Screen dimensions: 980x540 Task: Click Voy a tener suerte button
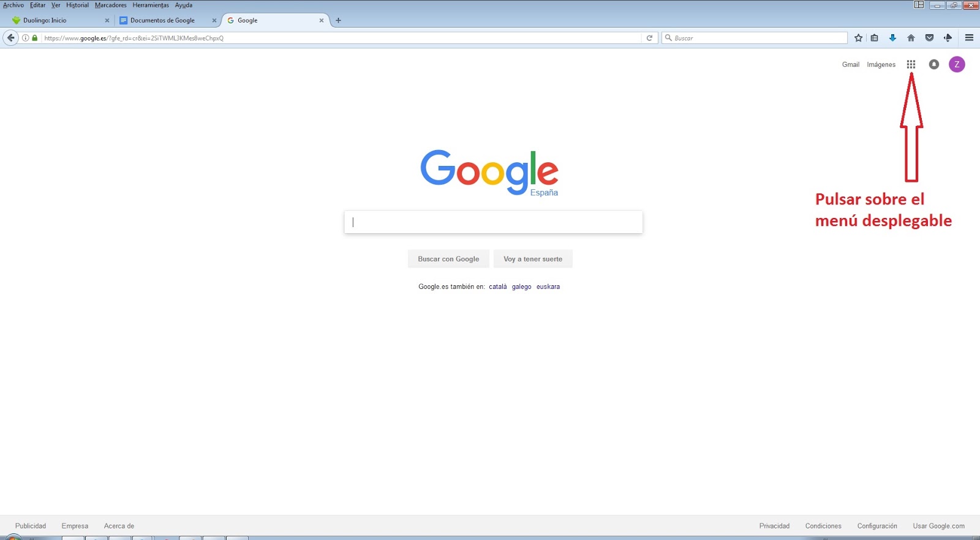click(533, 259)
